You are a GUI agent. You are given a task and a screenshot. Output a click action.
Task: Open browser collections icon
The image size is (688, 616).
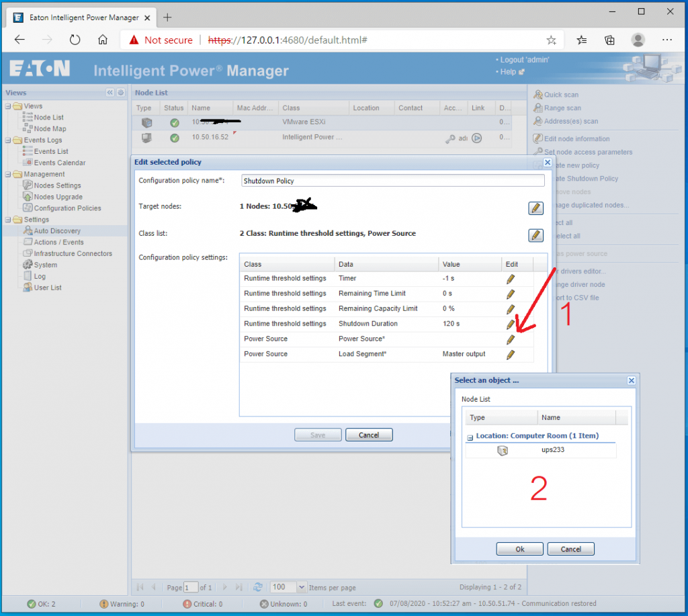609,40
